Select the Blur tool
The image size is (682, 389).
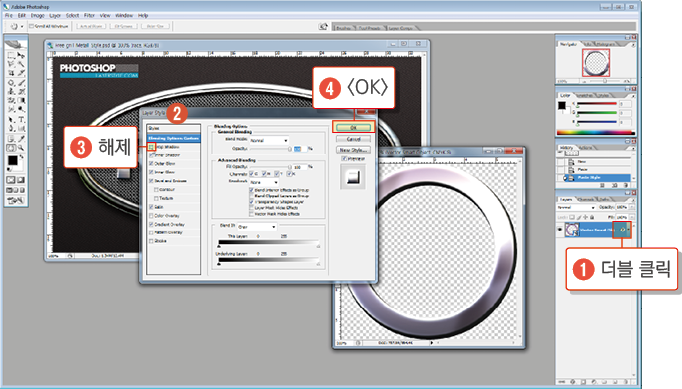click(x=11, y=110)
